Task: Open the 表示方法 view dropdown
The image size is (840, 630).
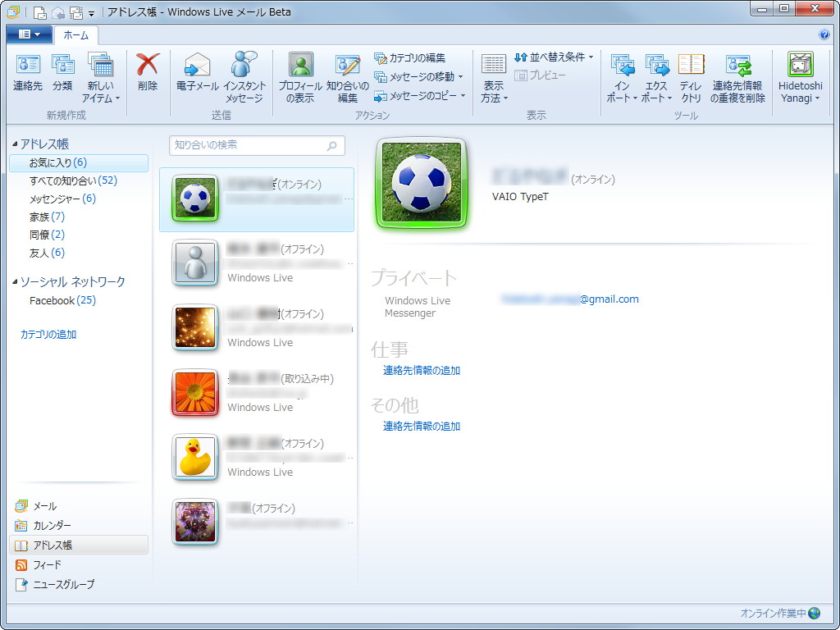Action: (x=493, y=78)
